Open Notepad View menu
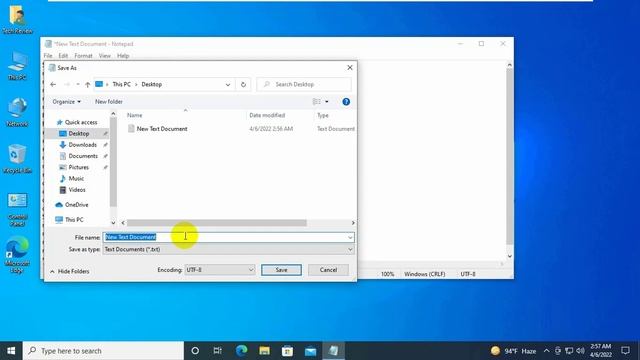Screen dimensions: 640x360 tap(104, 56)
